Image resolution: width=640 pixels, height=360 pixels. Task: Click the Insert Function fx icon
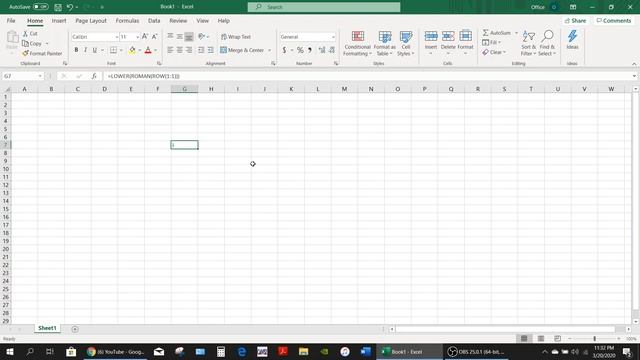point(94,76)
